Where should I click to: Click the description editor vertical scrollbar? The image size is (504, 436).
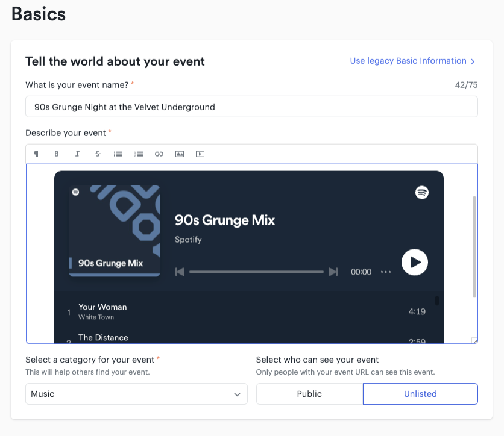(x=474, y=246)
